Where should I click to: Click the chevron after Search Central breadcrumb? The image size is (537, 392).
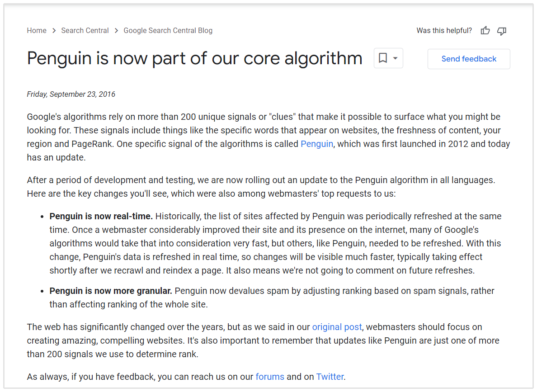pyautogui.click(x=116, y=30)
